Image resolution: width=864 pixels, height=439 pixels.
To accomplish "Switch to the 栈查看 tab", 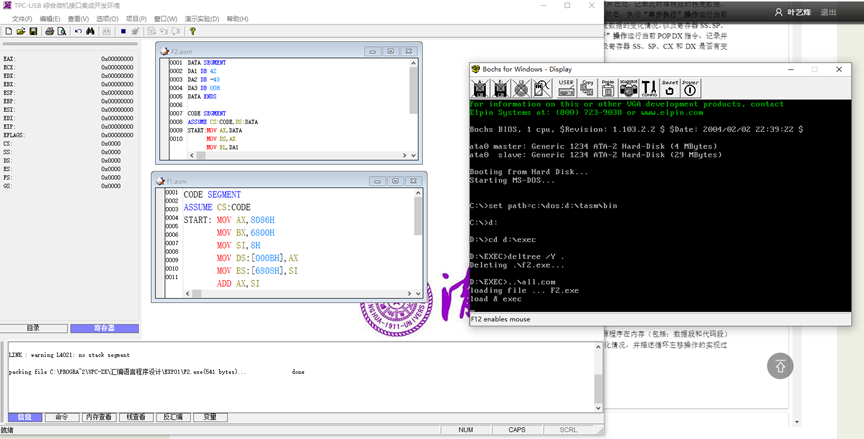I will pyautogui.click(x=136, y=418).
